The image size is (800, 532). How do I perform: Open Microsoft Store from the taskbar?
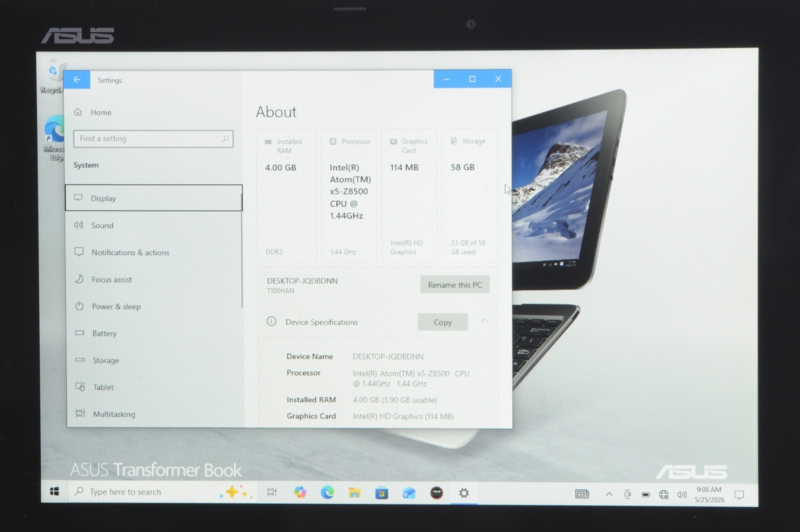(x=381, y=493)
